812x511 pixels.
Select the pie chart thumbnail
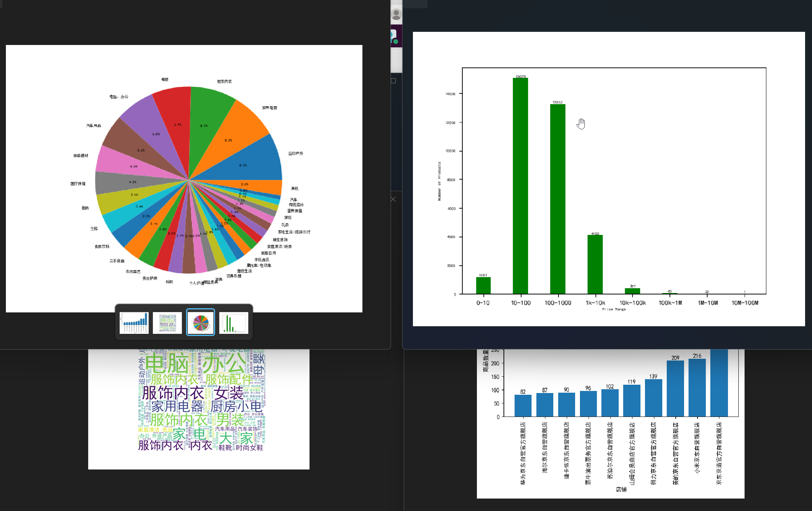(x=201, y=322)
